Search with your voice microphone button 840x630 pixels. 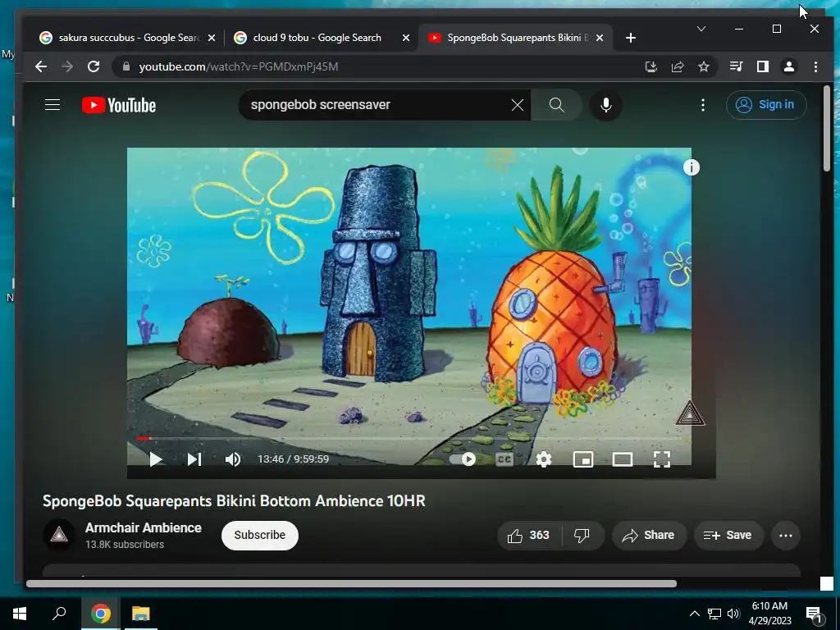606,105
